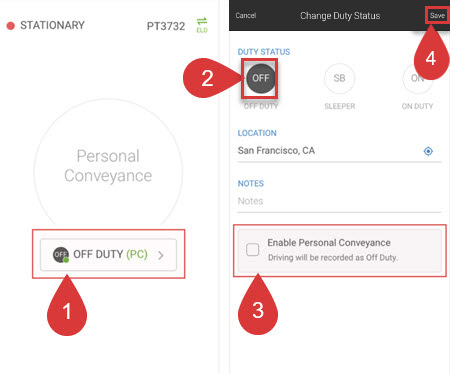
Task: Select the SB sleeper status circle
Action: (339, 79)
